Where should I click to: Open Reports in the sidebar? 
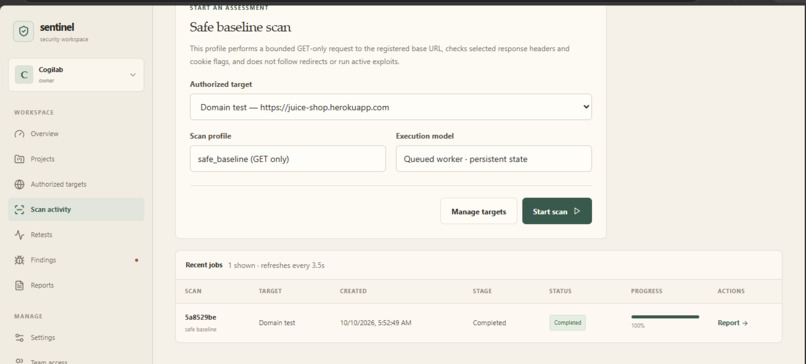coord(76,285)
